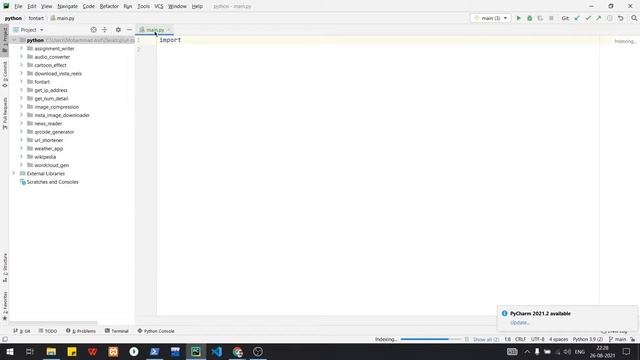Hide the Project panel with the minus icon
The image size is (640, 360).
[129, 30]
